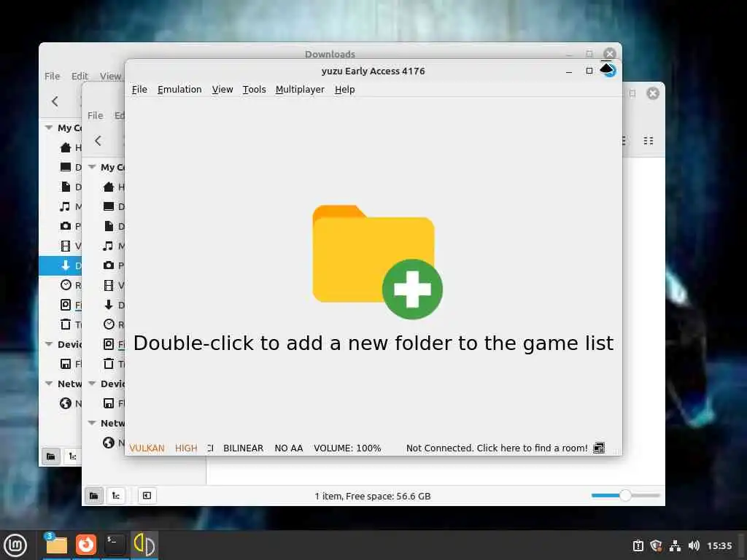This screenshot has height=560, width=747.
Task: Open Edit menu in Downloads window
Action: click(80, 76)
